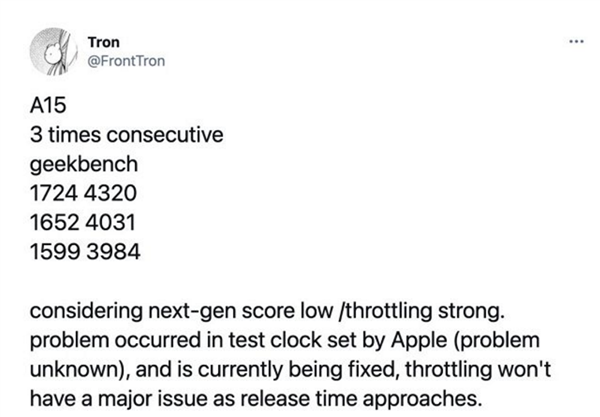The height and width of the screenshot is (417, 600).
Task: Click the 1652 score value
Action: tap(50, 220)
